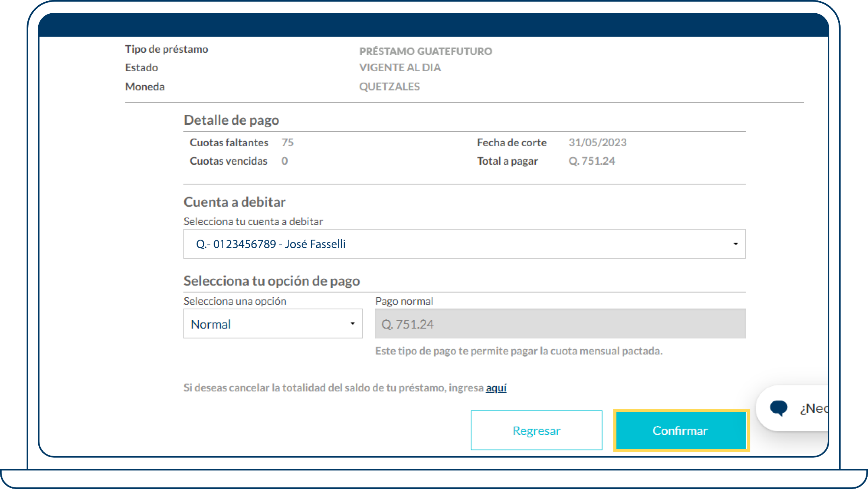Click the Cuenta a debitar heading
This screenshot has height=489, width=868.
pos(235,202)
